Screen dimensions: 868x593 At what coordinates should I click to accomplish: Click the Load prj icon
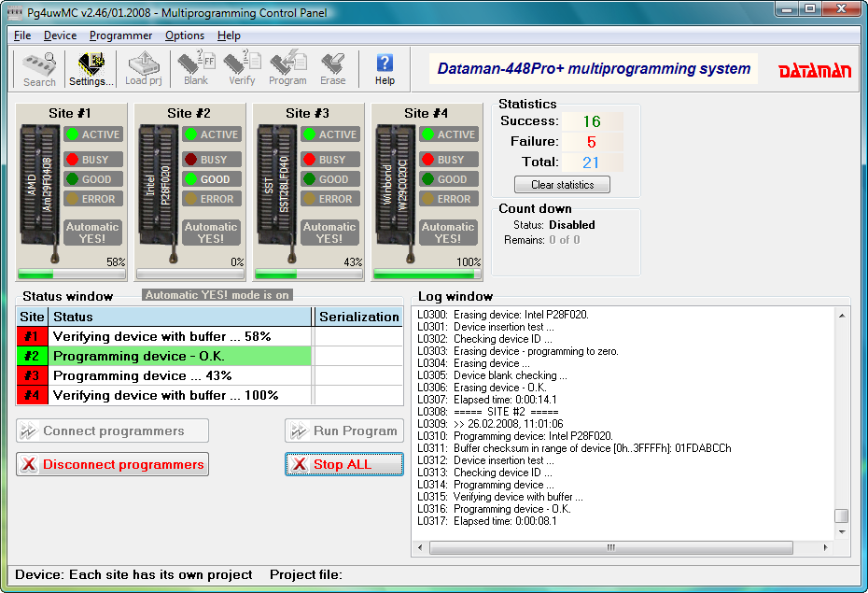click(142, 67)
